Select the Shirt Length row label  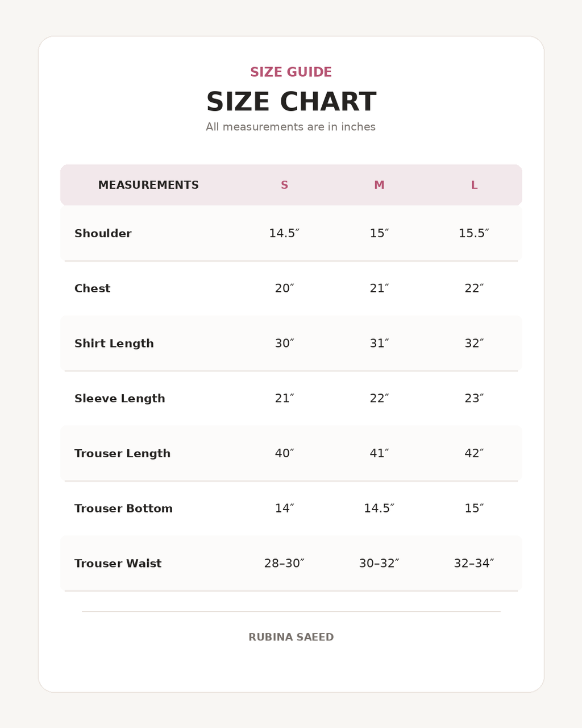click(114, 344)
